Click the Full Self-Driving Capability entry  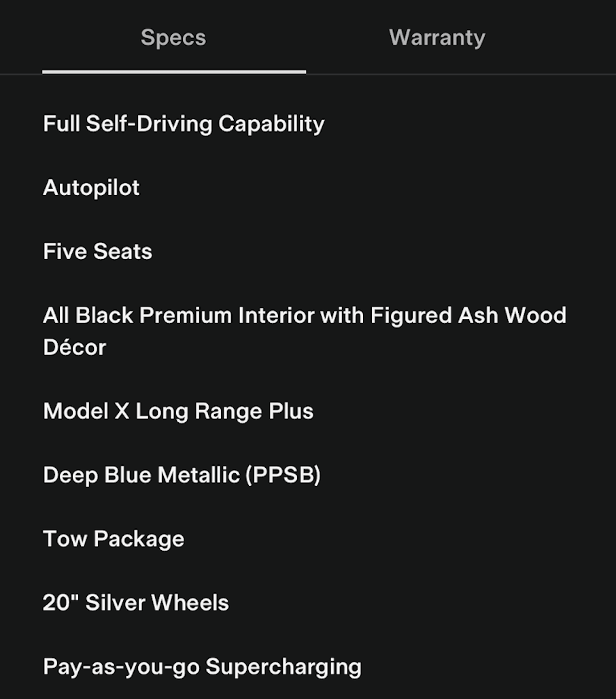tap(184, 124)
